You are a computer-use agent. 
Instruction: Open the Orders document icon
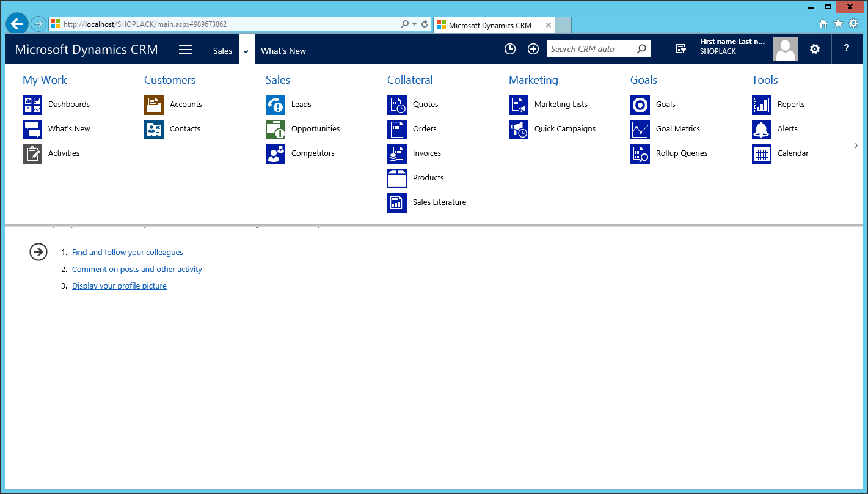397,130
